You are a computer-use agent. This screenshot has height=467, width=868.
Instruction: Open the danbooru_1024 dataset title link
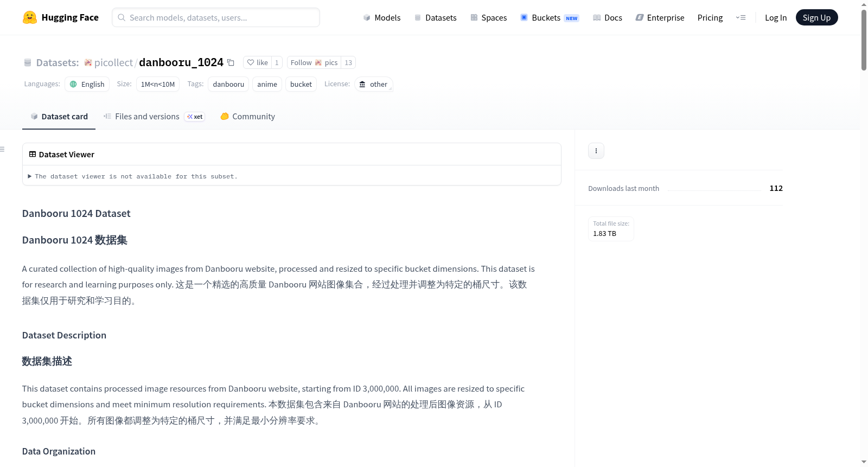point(181,62)
